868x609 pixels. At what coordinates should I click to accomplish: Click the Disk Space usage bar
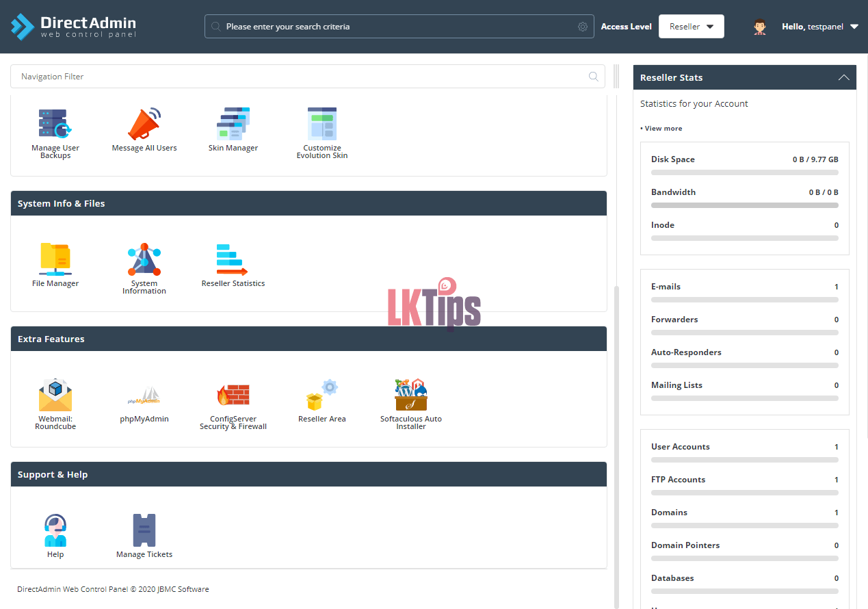(x=745, y=172)
